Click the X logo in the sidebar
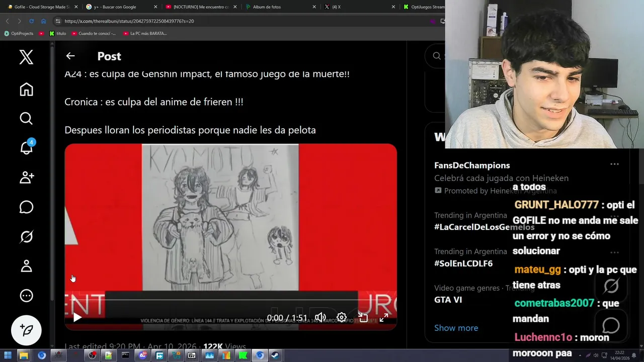The image size is (644, 362). 26,57
